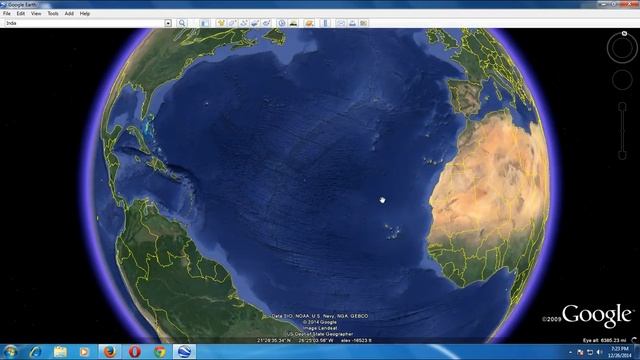Open the File menu

(x=7, y=13)
